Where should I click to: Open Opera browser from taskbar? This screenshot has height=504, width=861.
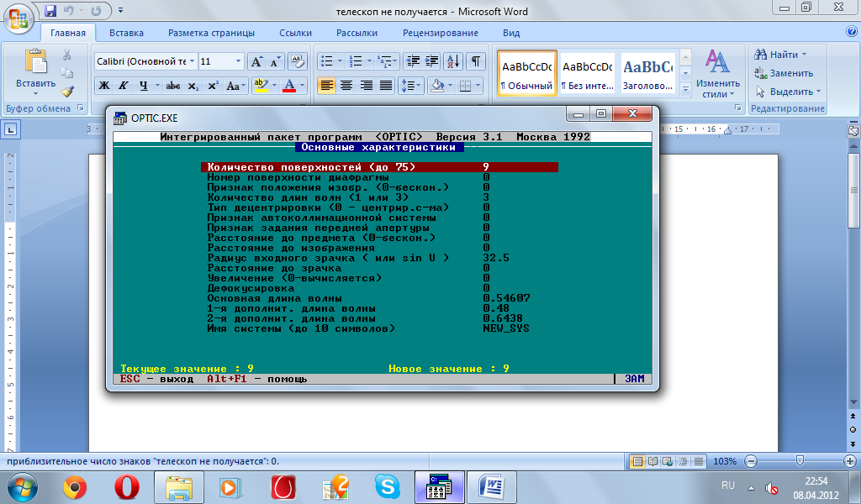coord(126,487)
